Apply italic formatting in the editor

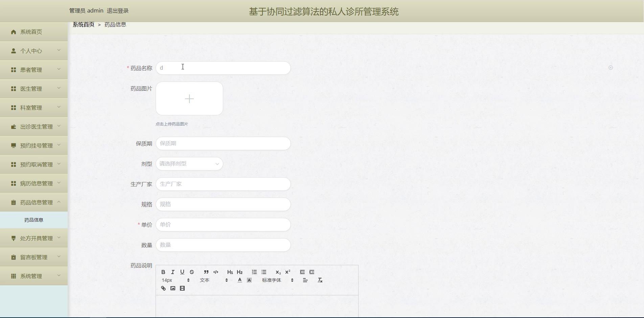pos(173,272)
